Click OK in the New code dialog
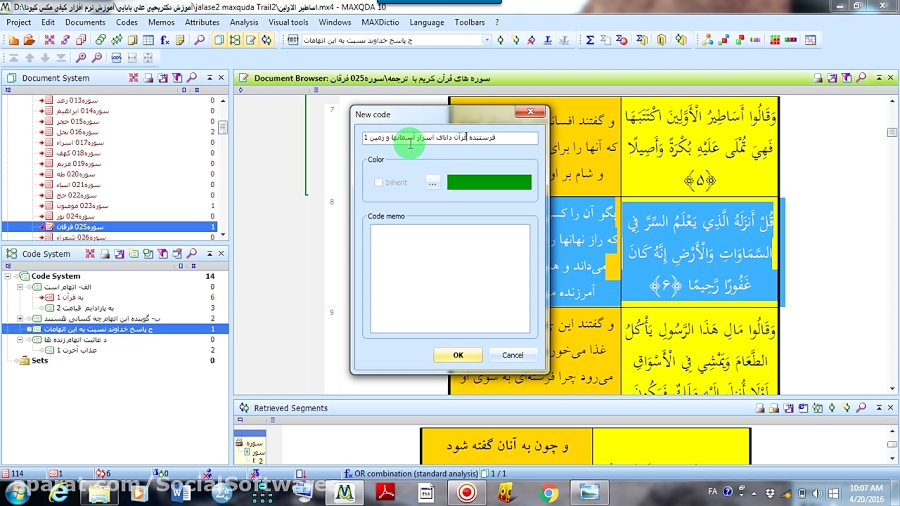 458,355
